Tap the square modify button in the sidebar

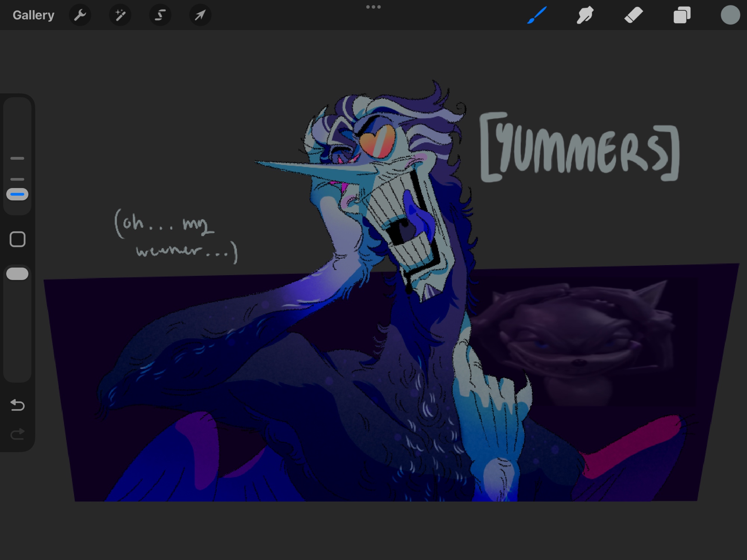17,239
